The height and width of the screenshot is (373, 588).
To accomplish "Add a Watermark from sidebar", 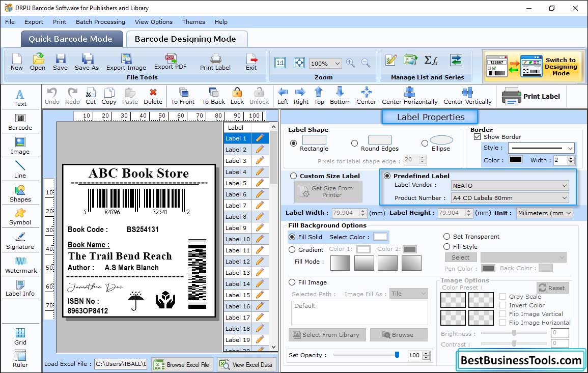I will point(21,265).
